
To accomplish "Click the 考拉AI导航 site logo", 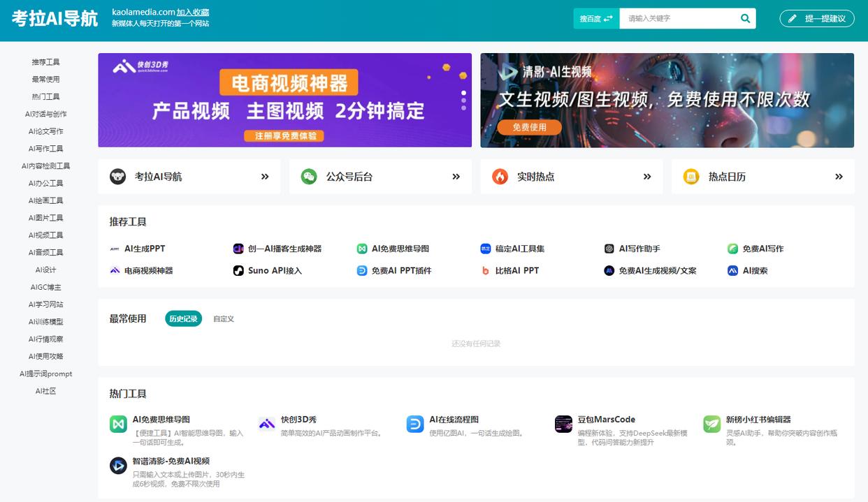I will (55, 19).
